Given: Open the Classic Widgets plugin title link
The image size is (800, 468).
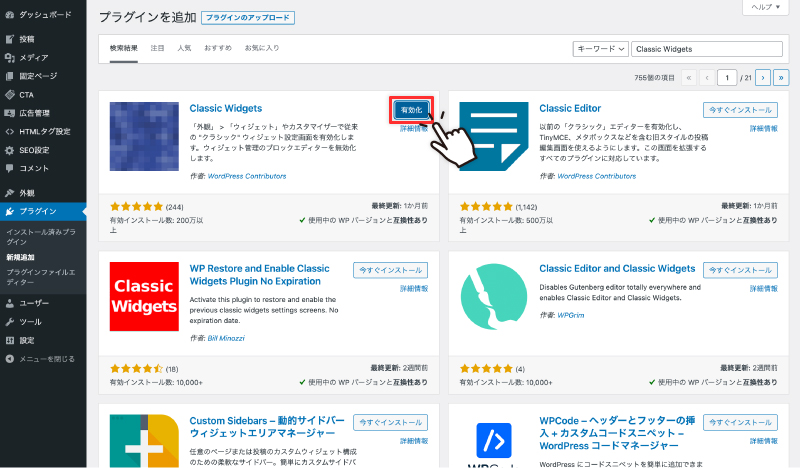Looking at the screenshot, I should coord(226,108).
